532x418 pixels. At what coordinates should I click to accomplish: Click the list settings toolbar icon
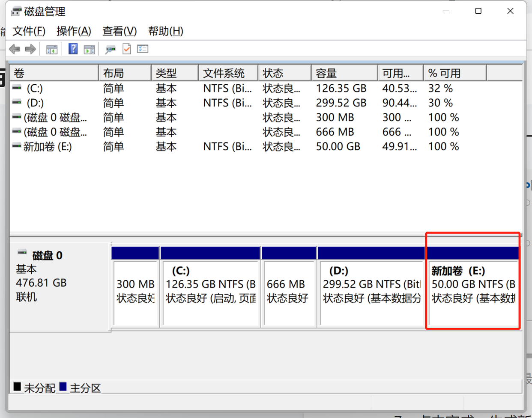coord(143,49)
